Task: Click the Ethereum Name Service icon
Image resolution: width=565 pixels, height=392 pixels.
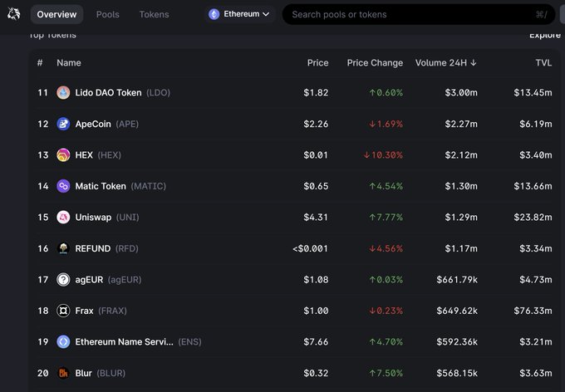Action: (63, 342)
